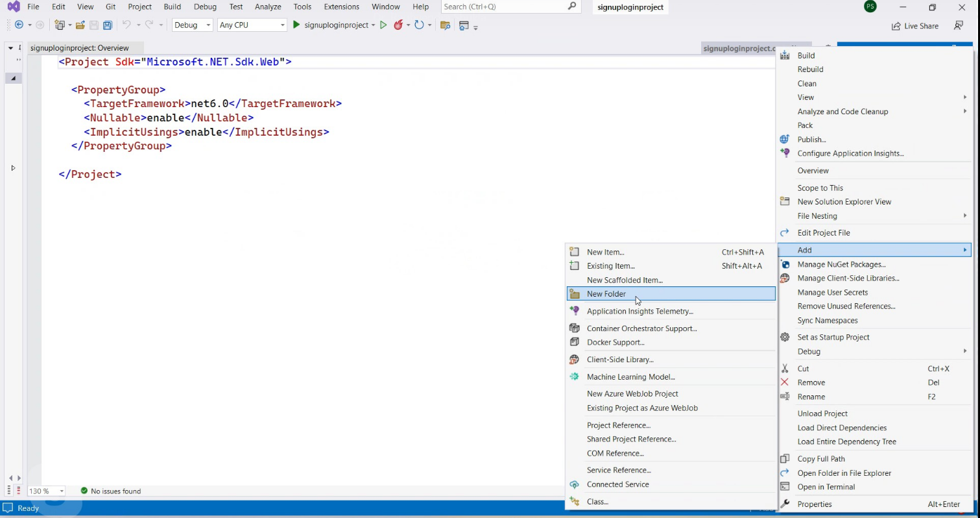Open the Extensions menu in menu bar
Image resolution: width=980 pixels, height=518 pixels.
(341, 6)
